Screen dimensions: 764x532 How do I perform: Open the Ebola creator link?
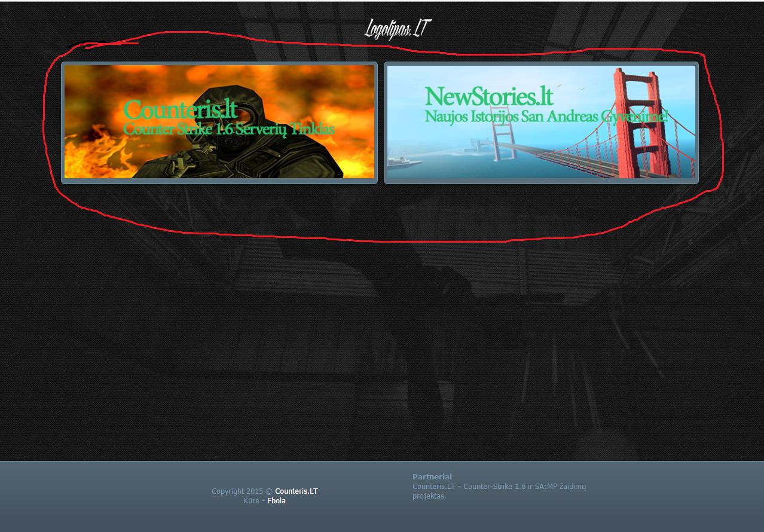(276, 501)
